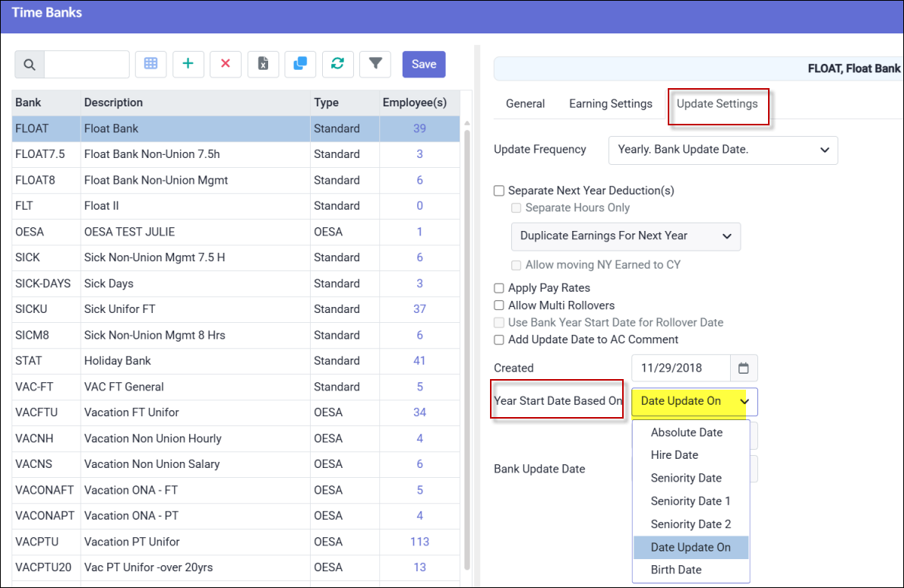904x588 pixels.
Task: Choose Seniority Date 1 option
Action: tap(691, 501)
